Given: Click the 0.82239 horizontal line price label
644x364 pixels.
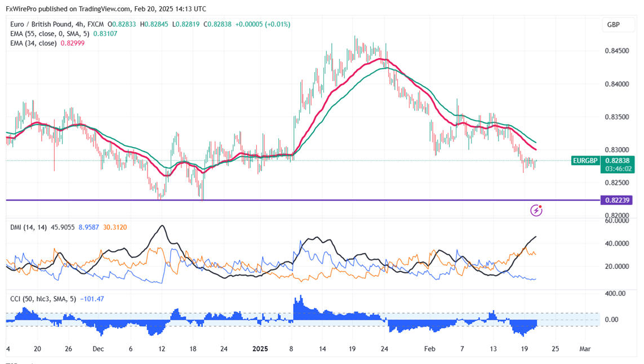Looking at the screenshot, I should pos(618,200).
